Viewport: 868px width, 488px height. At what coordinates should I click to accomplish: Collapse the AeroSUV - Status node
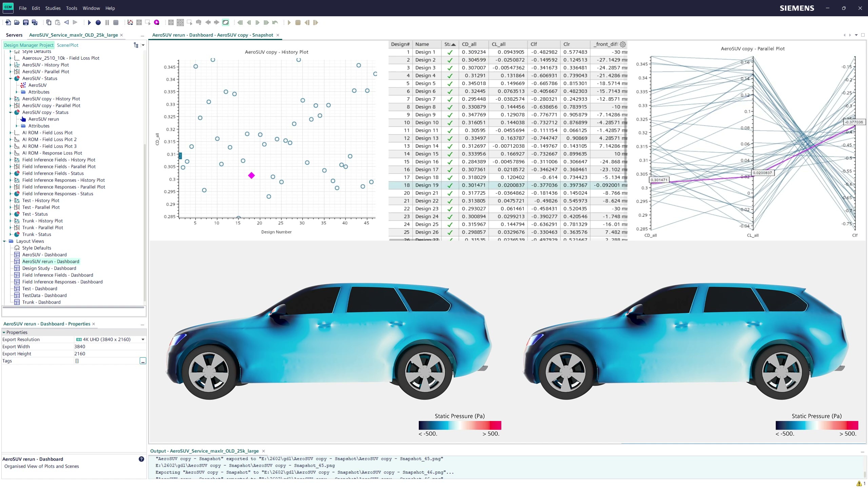(x=11, y=79)
